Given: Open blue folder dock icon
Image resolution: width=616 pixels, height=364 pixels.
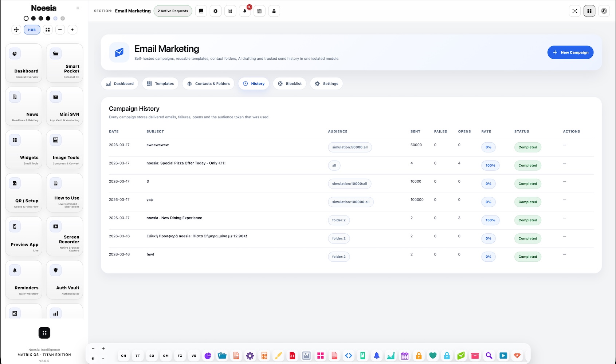Looking at the screenshot, I should point(222,356).
